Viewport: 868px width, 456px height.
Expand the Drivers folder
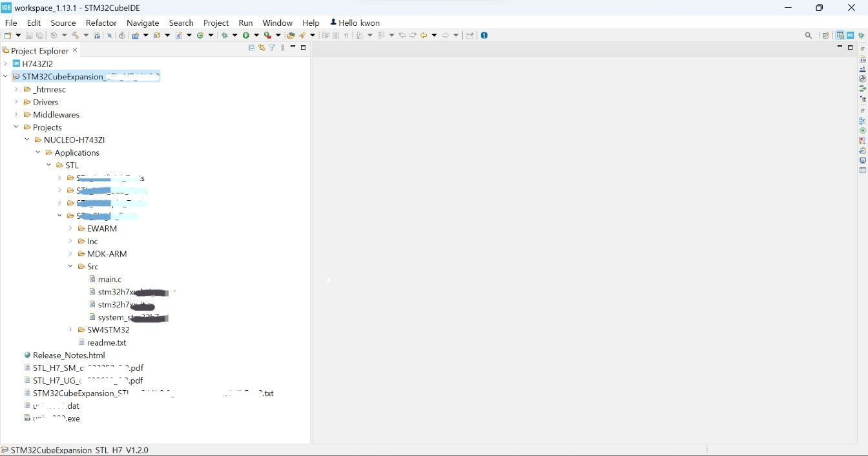click(x=16, y=102)
